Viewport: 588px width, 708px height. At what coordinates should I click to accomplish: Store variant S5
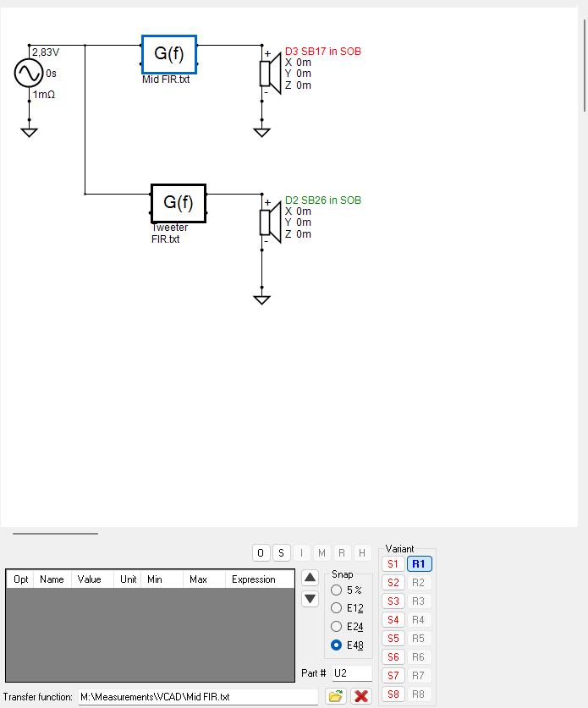pyautogui.click(x=393, y=638)
